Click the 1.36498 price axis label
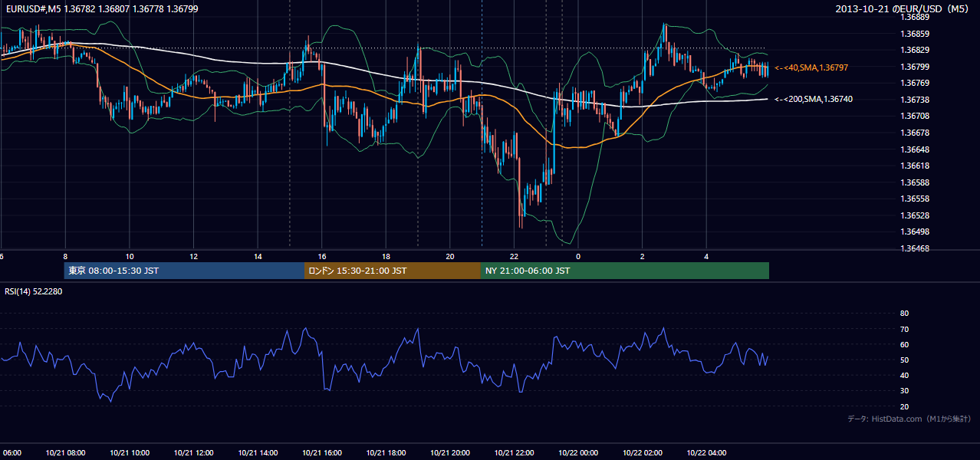This screenshot has width=980, height=460. (916, 232)
